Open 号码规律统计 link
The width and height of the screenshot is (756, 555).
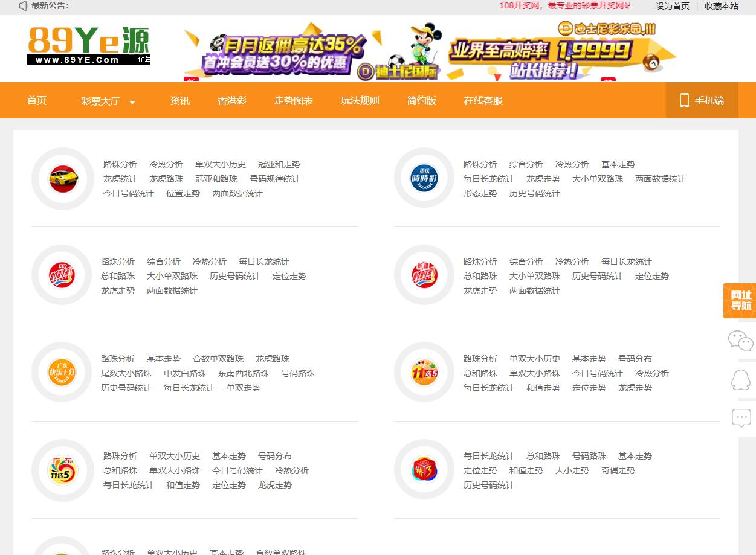tap(275, 179)
